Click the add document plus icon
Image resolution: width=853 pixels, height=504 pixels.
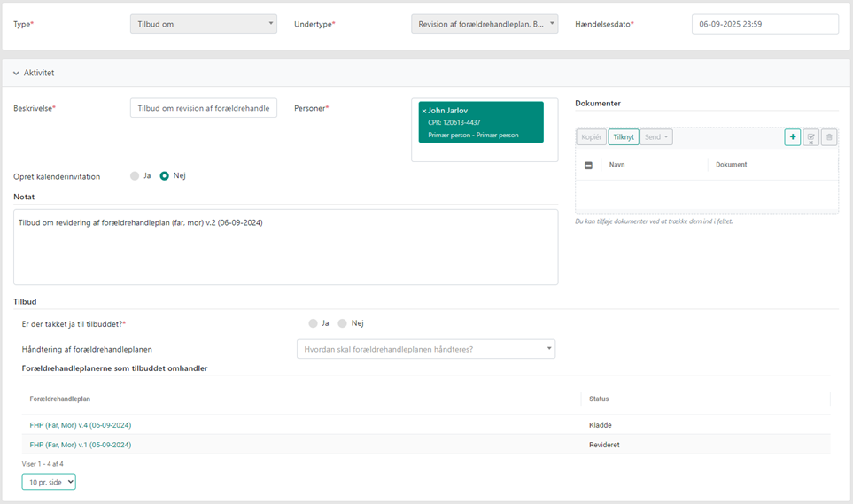click(792, 137)
